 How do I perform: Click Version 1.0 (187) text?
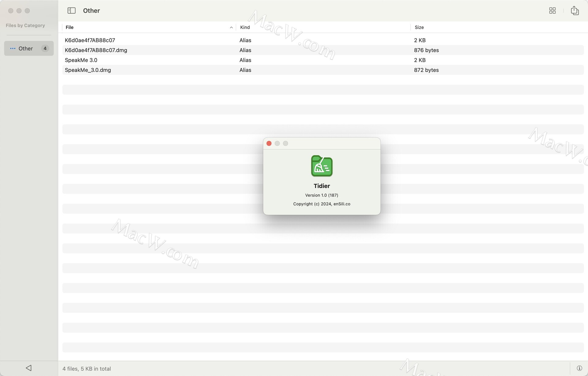322,195
